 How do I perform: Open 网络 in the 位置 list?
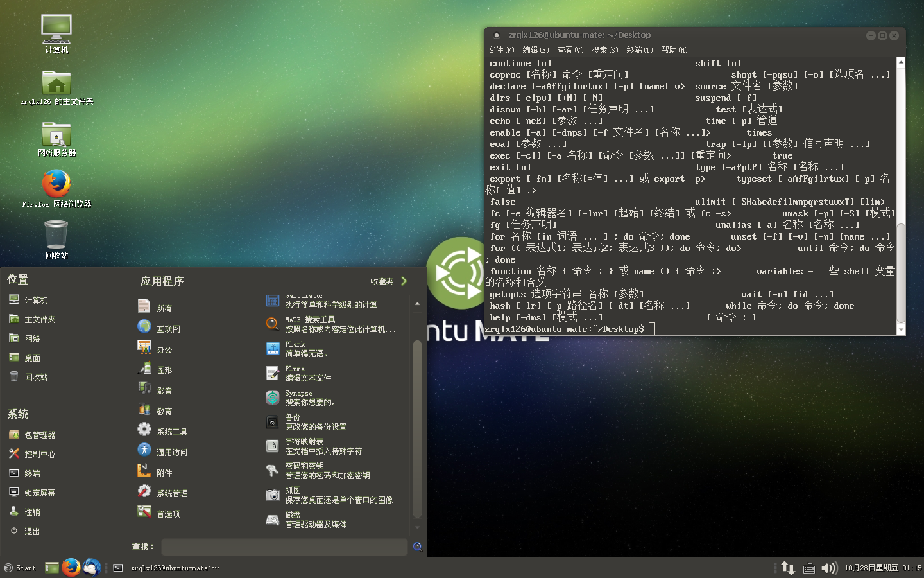pos(25,338)
